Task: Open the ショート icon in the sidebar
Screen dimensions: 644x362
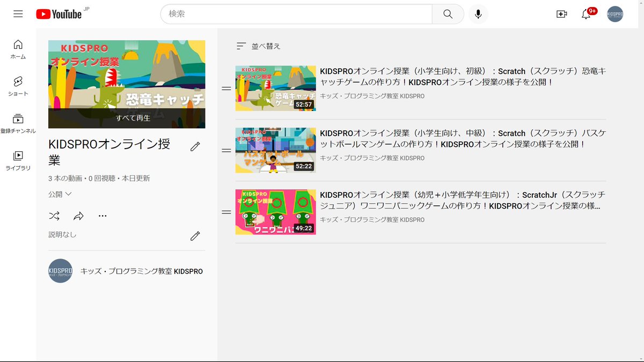Action: click(18, 85)
